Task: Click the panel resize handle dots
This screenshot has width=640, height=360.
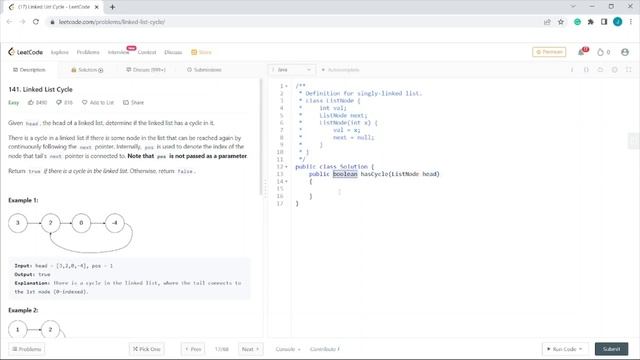Action: point(265,189)
